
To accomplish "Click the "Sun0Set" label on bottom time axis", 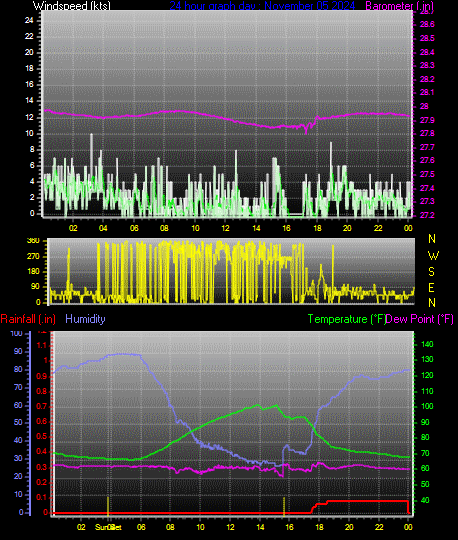I will click(108, 527).
